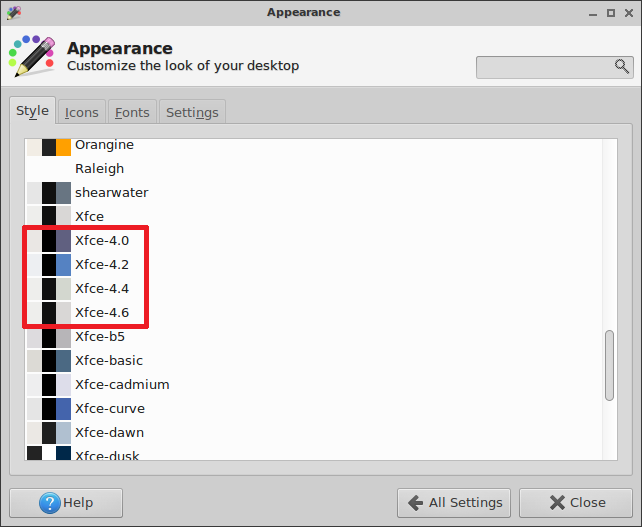Open the Fonts tab

tap(132, 112)
